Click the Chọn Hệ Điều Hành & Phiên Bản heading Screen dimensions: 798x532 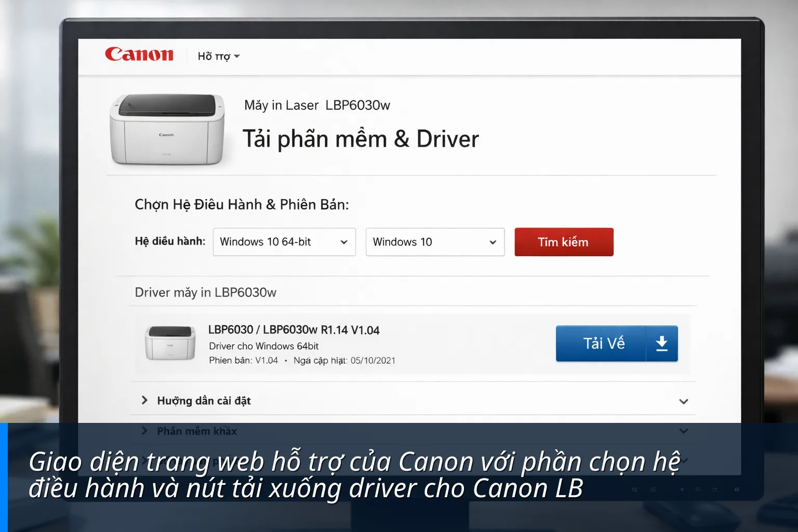[x=242, y=205]
